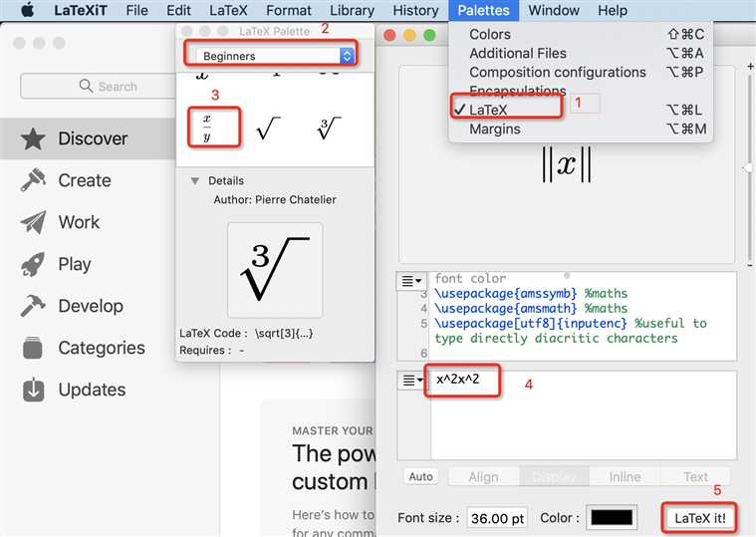Viewport: 756px width, 537px height.
Task: Click the App Store story headline
Action: (334, 467)
